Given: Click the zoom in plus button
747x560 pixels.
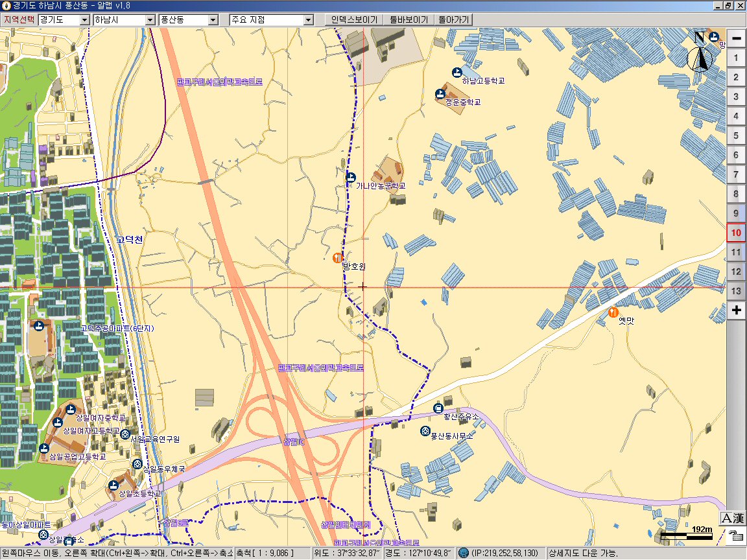Looking at the screenshot, I should 736,310.
